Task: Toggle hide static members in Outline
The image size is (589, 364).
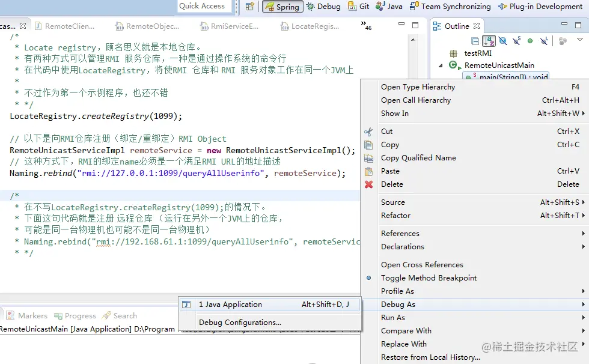Action: pos(516,40)
